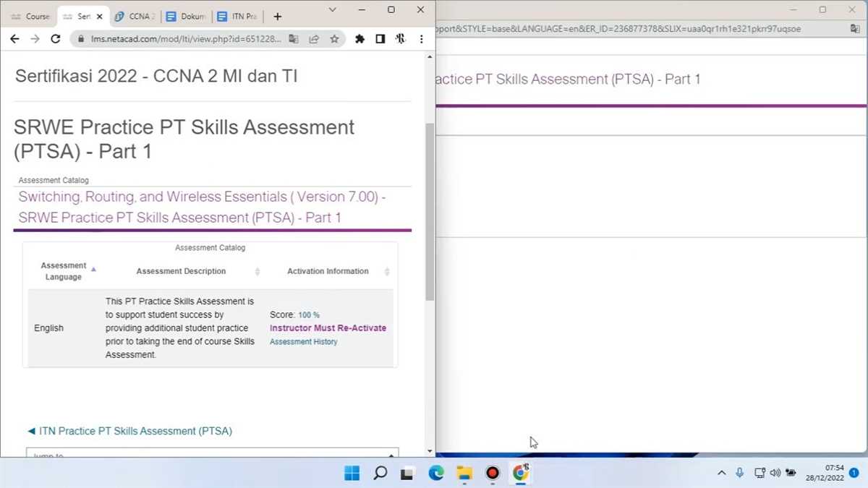Image resolution: width=868 pixels, height=488 pixels.
Task: Close the active Sertifikasi tab
Action: tap(99, 16)
